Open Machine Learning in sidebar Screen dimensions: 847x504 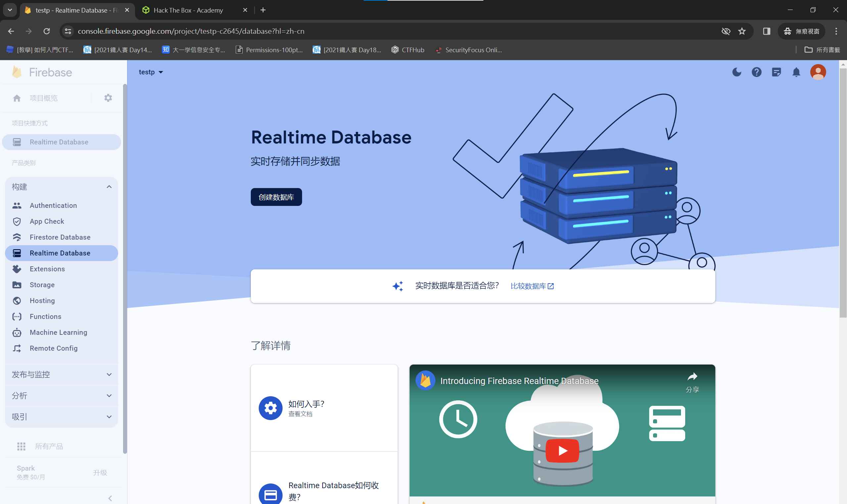(x=58, y=332)
